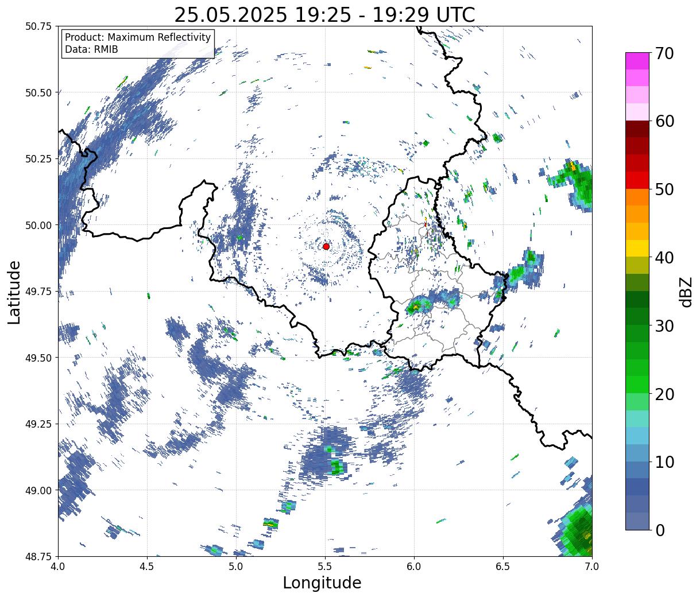This screenshot has height=597, width=700.
Task: Click the colorbar tick label 60
Action: click(664, 121)
